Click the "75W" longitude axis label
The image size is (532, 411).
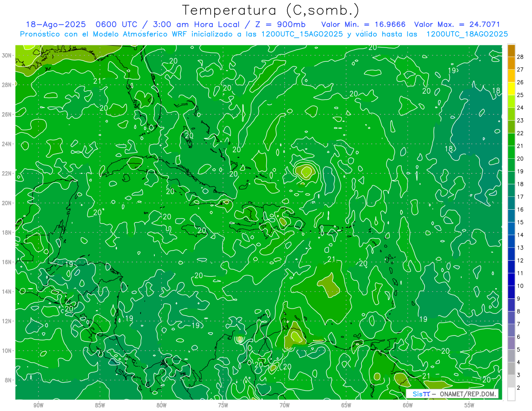click(223, 405)
